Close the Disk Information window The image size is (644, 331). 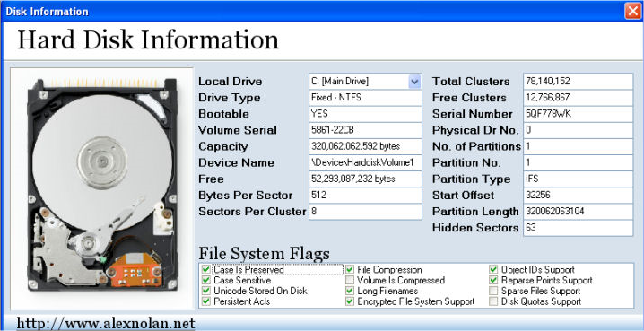point(633,11)
